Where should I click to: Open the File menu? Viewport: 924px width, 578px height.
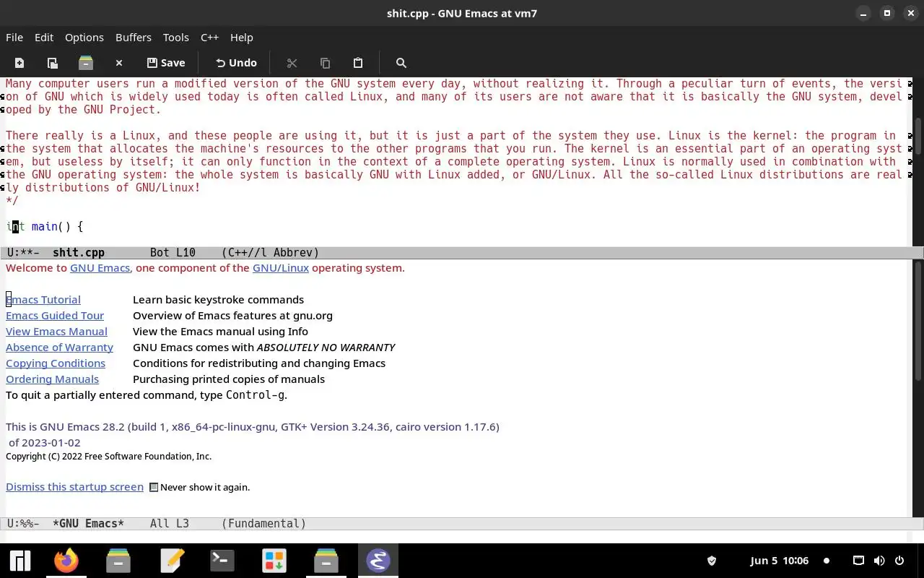[14, 37]
